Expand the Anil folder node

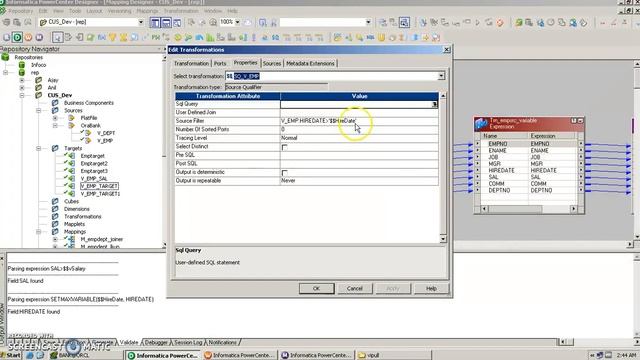click(x=22, y=87)
